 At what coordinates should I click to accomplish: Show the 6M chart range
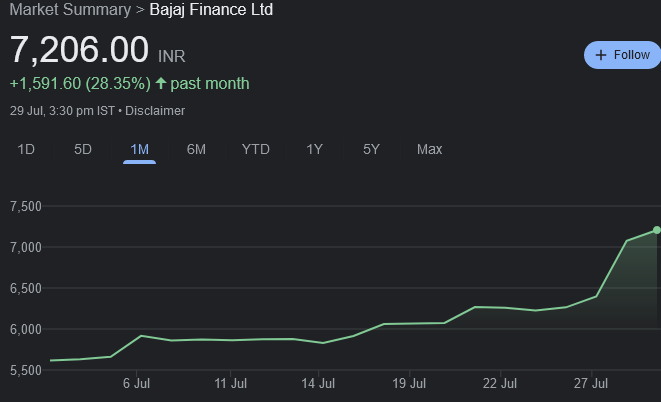(x=196, y=149)
